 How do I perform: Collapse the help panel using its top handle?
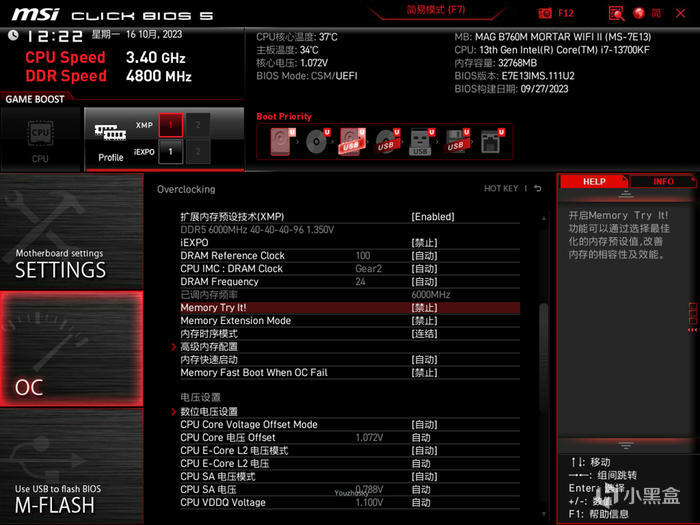coord(626,194)
